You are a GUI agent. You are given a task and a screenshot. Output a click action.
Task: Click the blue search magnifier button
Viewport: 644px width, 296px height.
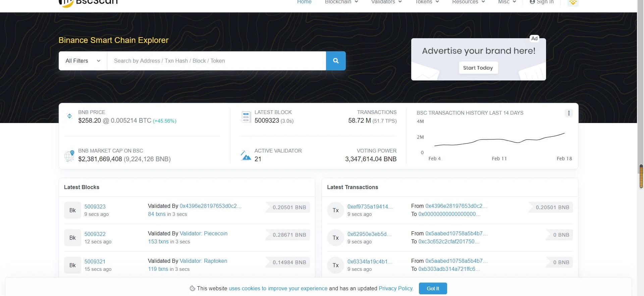(x=335, y=61)
